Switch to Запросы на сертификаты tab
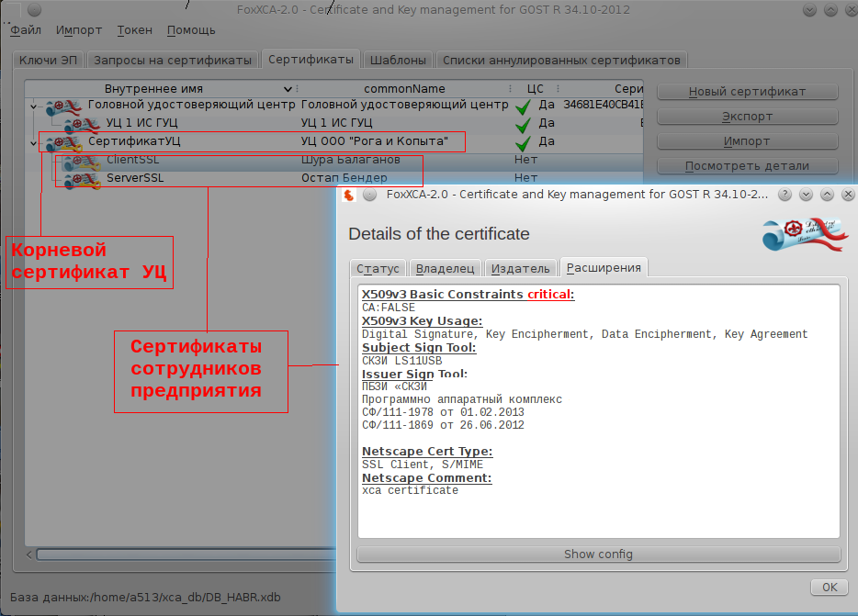This screenshot has height=616, width=858. coord(173,60)
